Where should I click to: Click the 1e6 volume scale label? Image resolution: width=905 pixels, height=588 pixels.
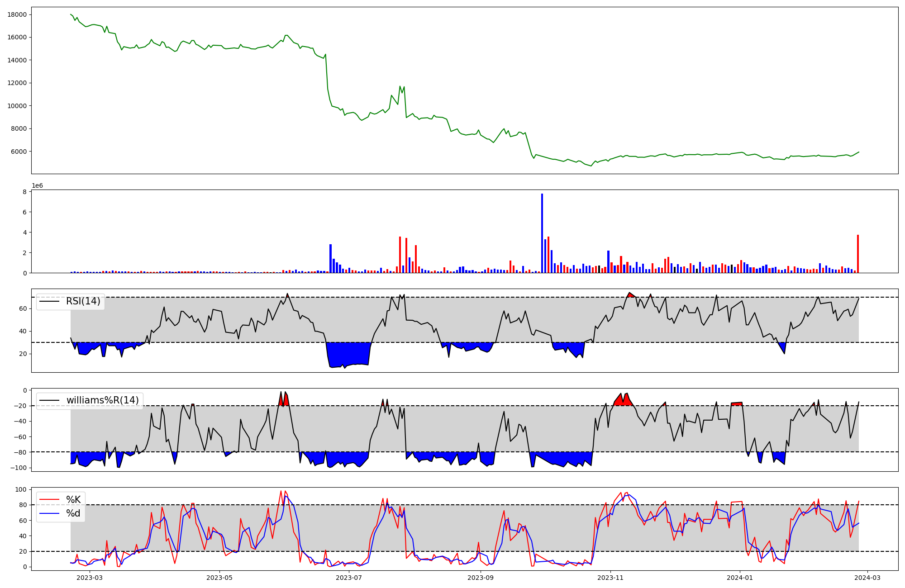(37, 186)
